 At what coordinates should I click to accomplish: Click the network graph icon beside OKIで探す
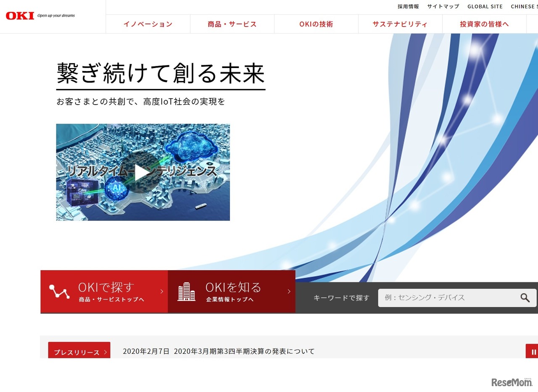[59, 292]
